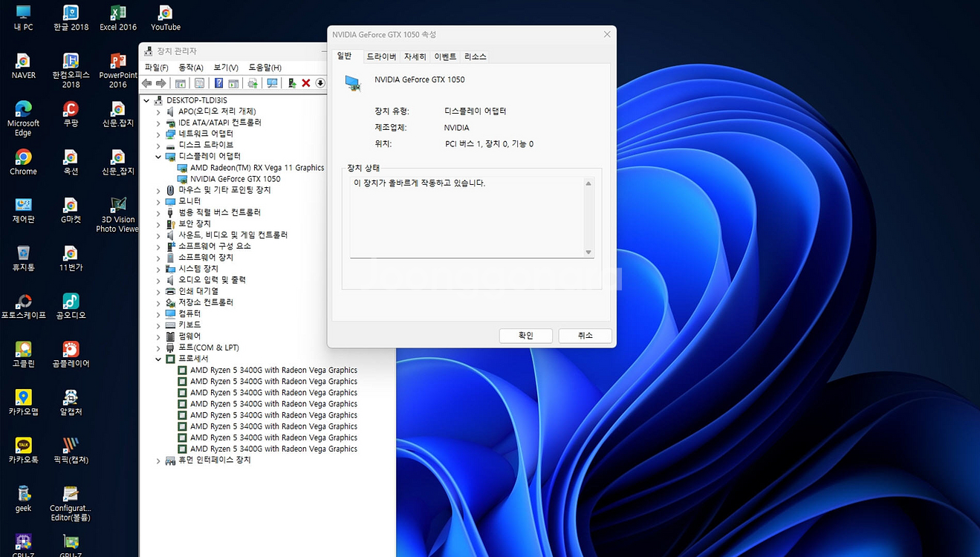Click the scan for hardware changes icon

click(272, 83)
